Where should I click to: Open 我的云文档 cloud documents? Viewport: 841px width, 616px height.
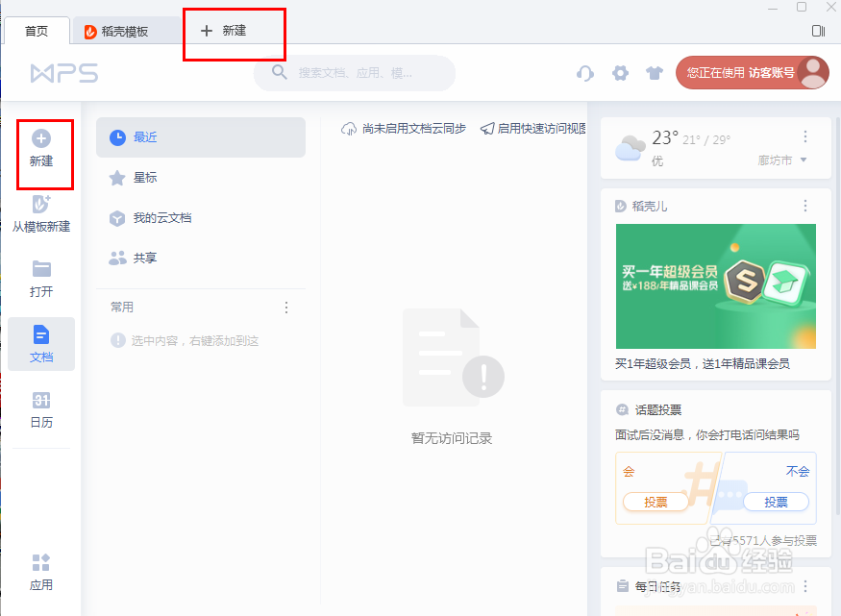click(x=160, y=217)
